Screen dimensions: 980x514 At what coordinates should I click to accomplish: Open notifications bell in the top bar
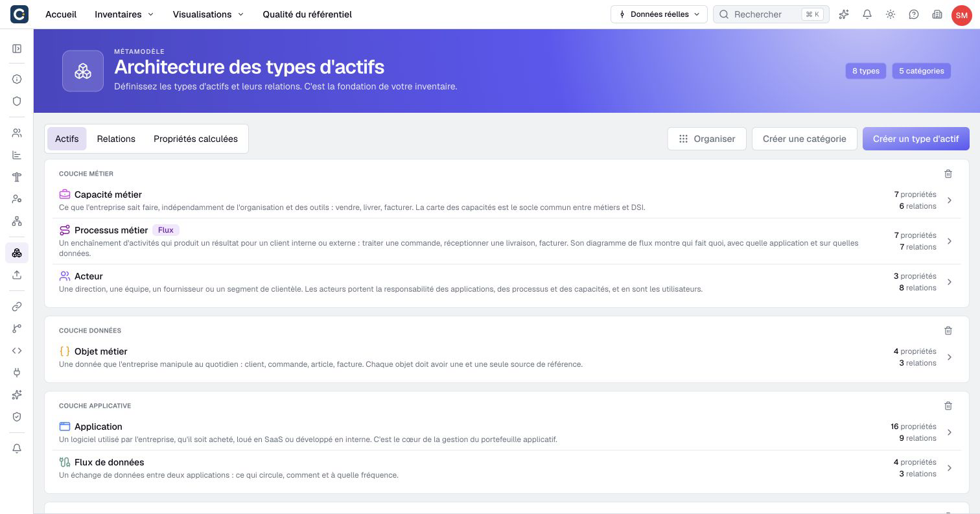(867, 14)
